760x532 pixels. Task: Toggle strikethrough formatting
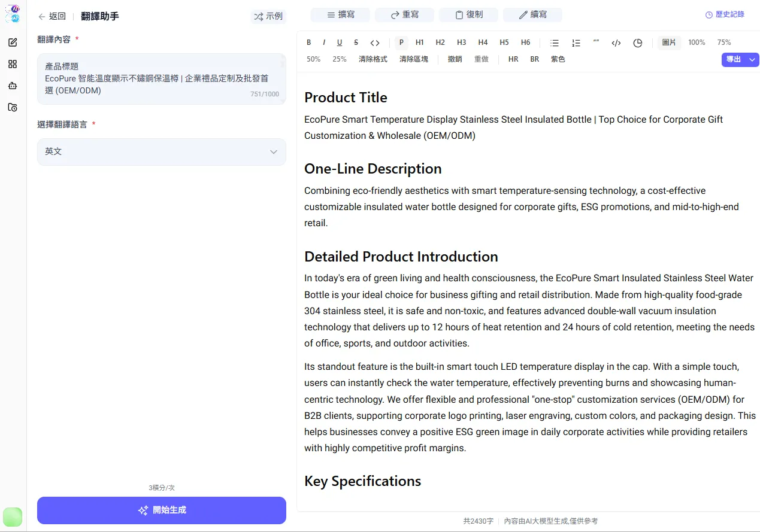pyautogui.click(x=356, y=42)
